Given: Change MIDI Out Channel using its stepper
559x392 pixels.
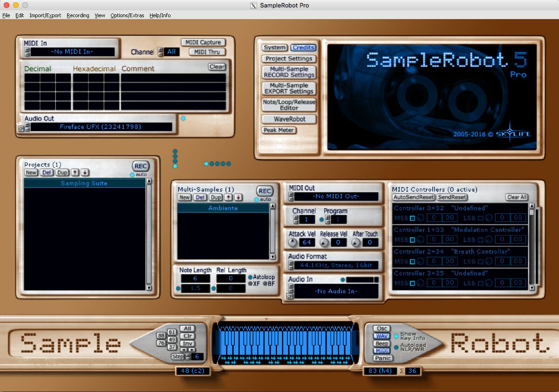Looking at the screenshot, I should [296, 219].
